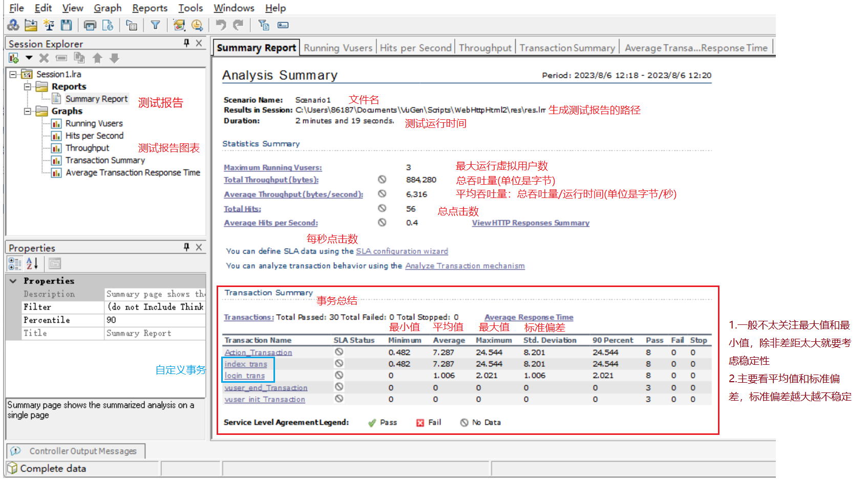Open the Total Hits link
Viewport: 868px width, 483px height.
[242, 209]
